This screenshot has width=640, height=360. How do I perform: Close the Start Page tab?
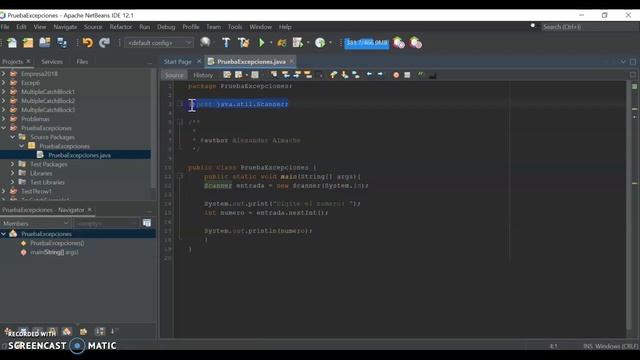click(199, 61)
